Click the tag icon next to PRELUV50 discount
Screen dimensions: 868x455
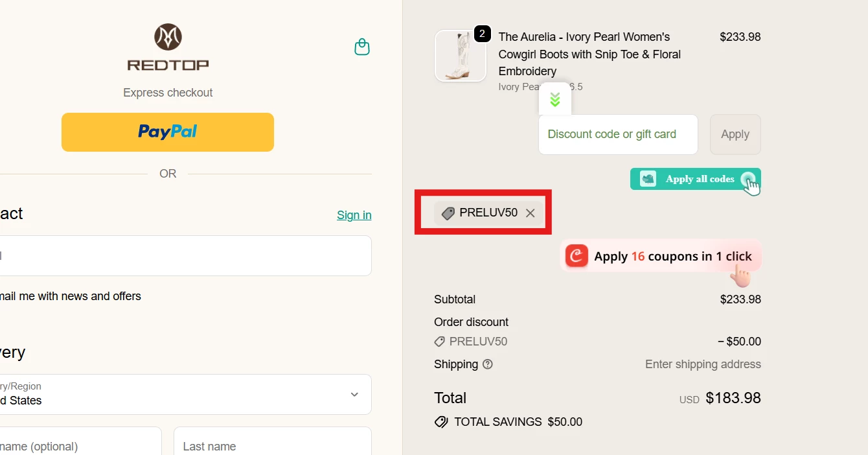tap(440, 342)
